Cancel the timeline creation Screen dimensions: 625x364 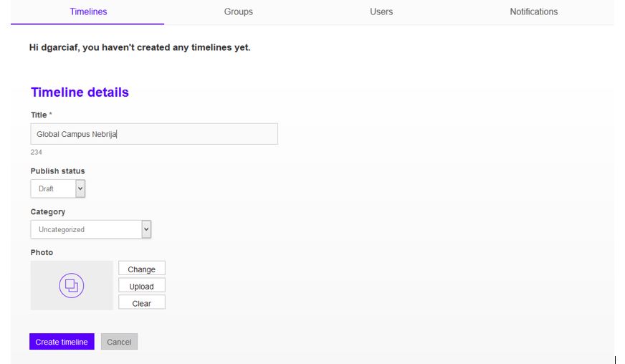click(119, 342)
